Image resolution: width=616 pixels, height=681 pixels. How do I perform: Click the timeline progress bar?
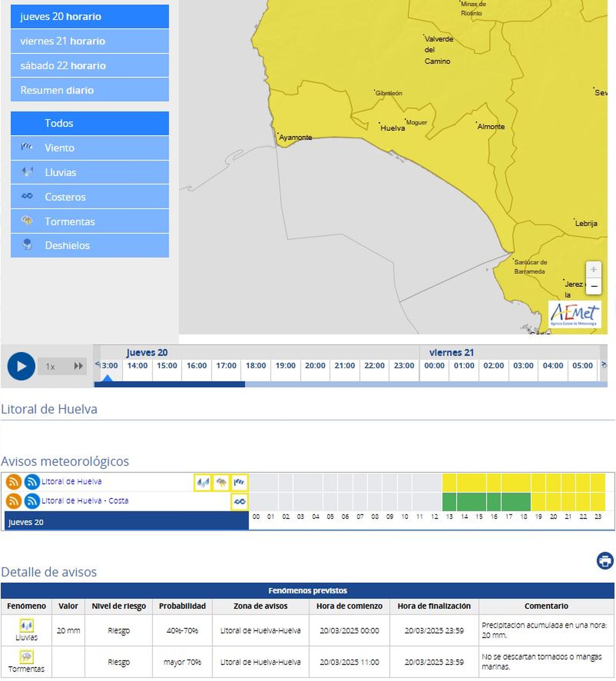[x=350, y=384]
